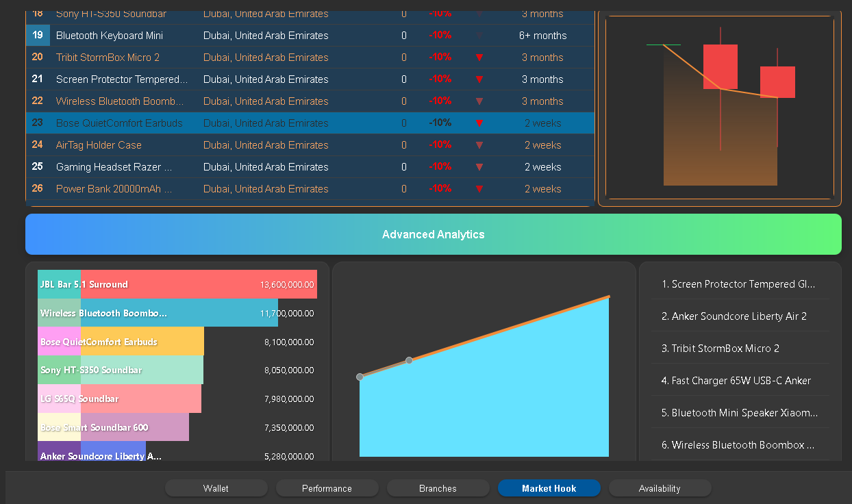Select list item 4. Fast Charger 65W USB-C Anker
This screenshot has height=504, width=852.
(740, 381)
